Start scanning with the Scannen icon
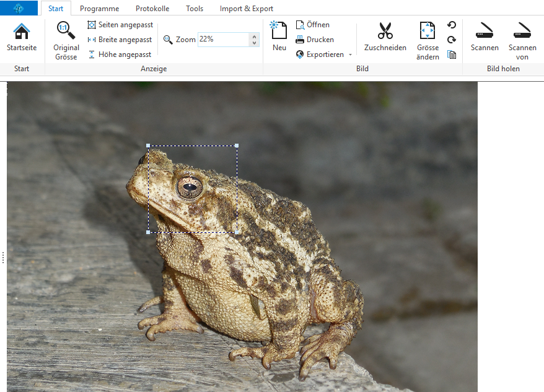544x392 pixels. click(485, 31)
